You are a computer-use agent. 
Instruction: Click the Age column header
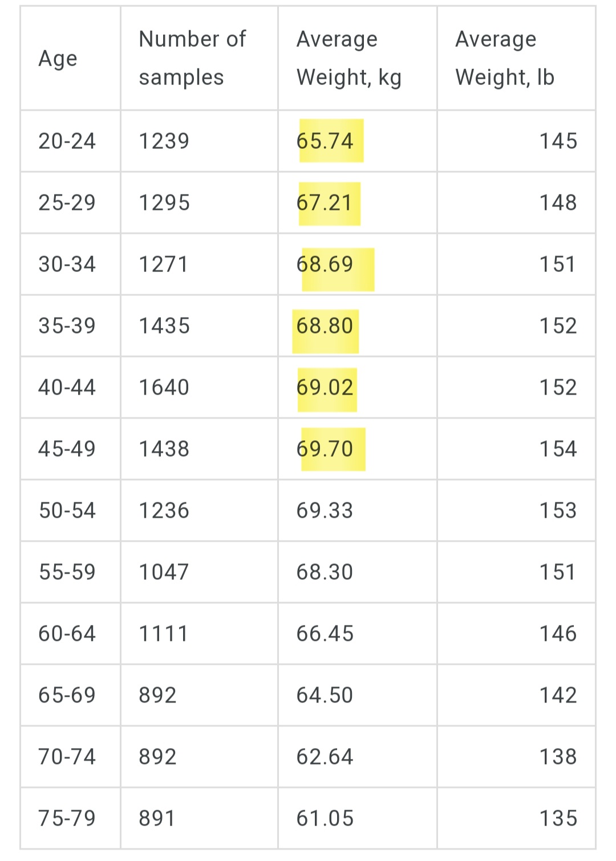coord(58,59)
